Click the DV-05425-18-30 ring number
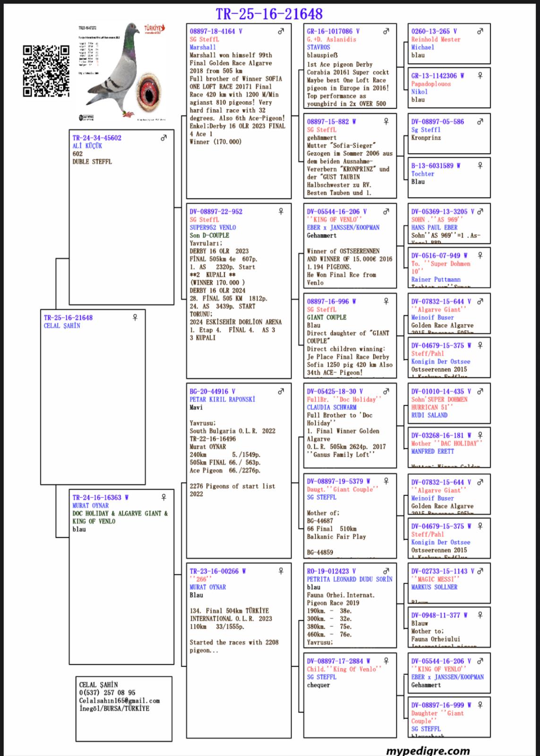 click(x=331, y=391)
